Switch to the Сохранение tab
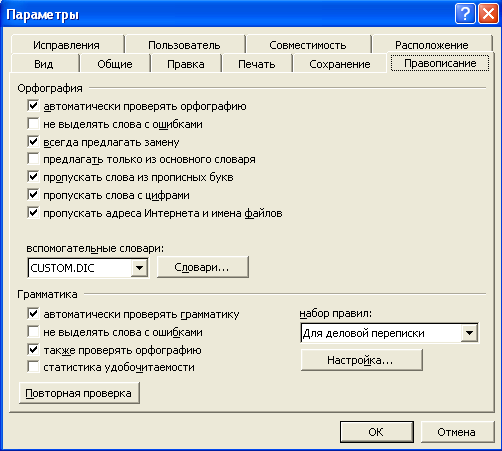Viewport: 502px width, 451px height. click(x=339, y=64)
